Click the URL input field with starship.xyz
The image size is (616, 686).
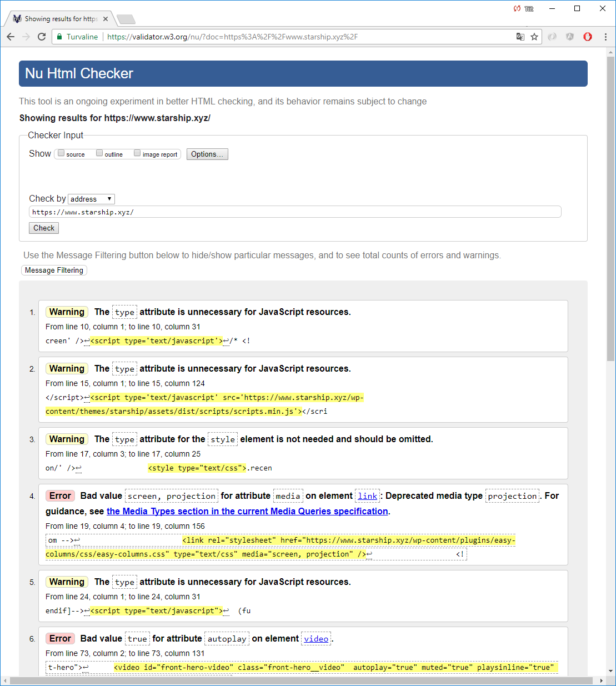coord(294,212)
